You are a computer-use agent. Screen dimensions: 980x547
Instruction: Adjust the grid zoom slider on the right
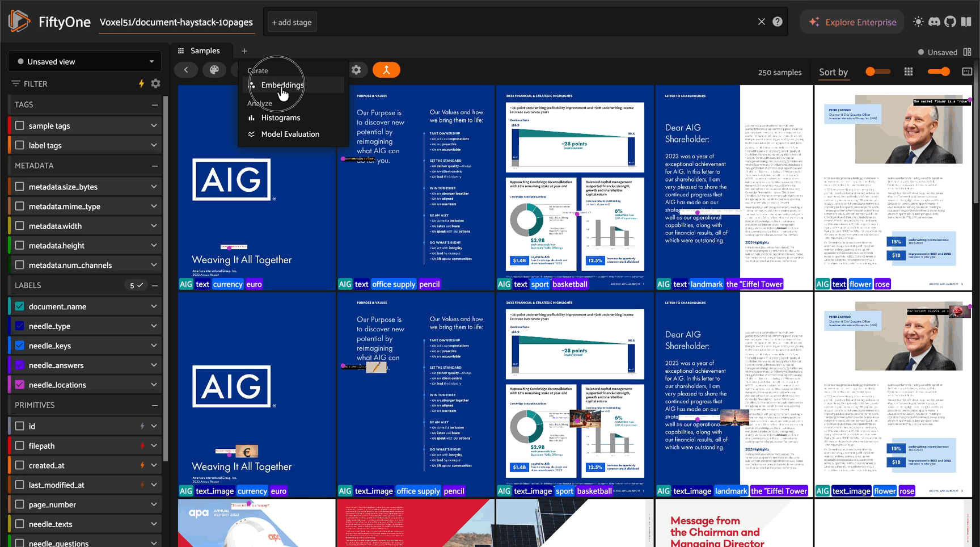click(939, 71)
